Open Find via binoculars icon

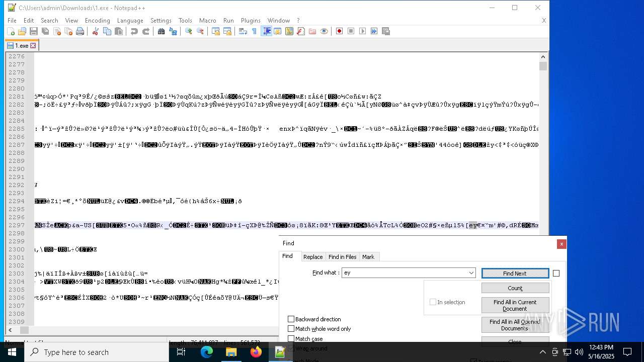point(161,31)
